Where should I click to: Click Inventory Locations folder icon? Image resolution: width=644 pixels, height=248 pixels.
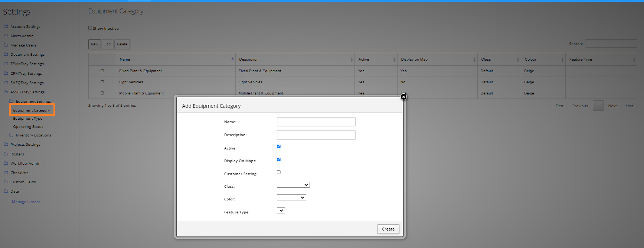coord(12,135)
